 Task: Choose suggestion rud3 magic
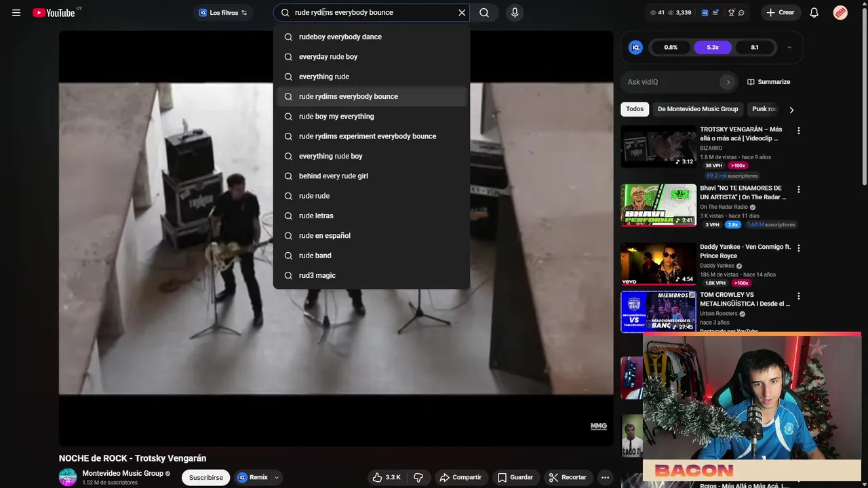point(372,275)
